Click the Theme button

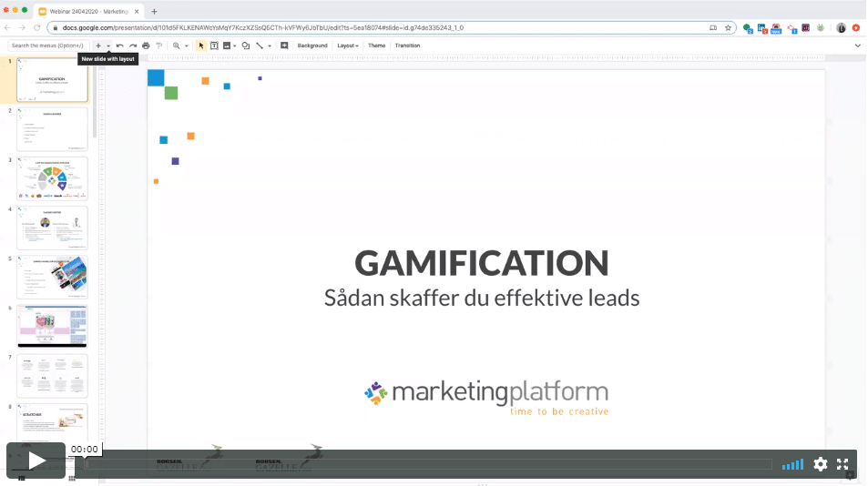[x=376, y=46]
